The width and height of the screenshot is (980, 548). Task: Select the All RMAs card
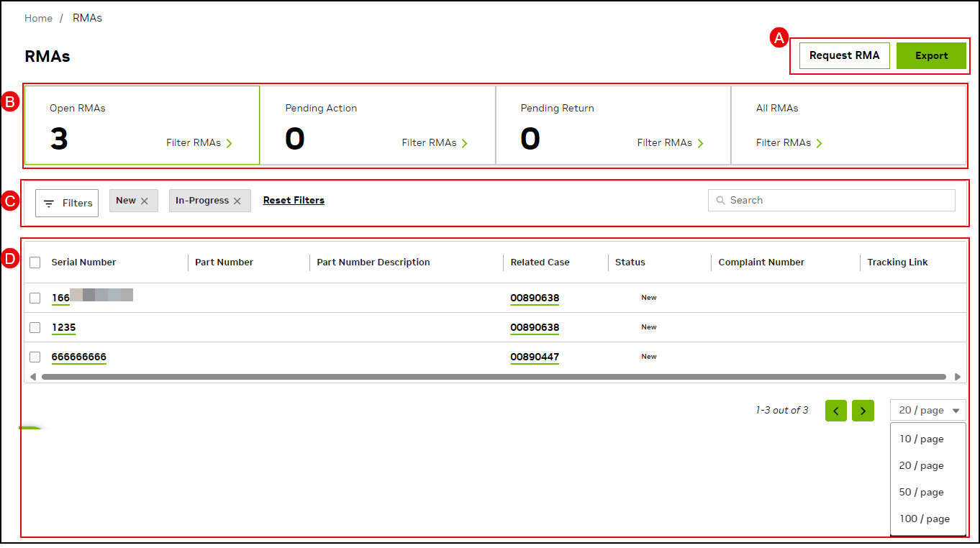click(x=849, y=125)
